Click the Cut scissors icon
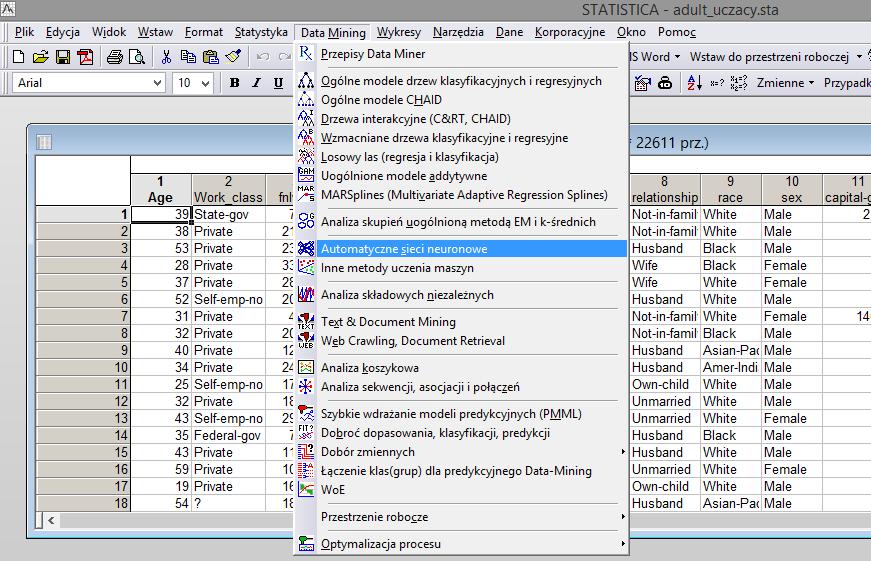This screenshot has width=871, height=561. 166,57
